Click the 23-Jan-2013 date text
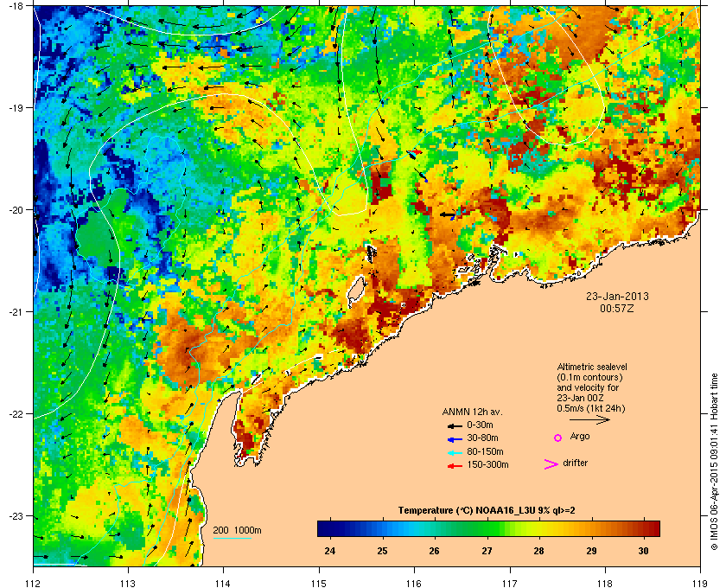Image resolution: width=726 pixels, height=588 pixels. click(617, 296)
